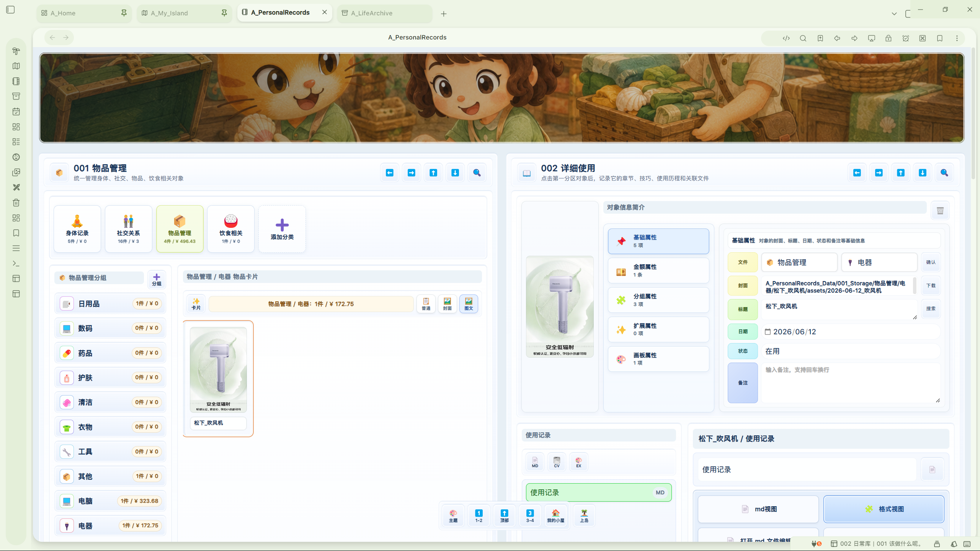Open the terminal prompt icon in left ribbon

(16, 263)
